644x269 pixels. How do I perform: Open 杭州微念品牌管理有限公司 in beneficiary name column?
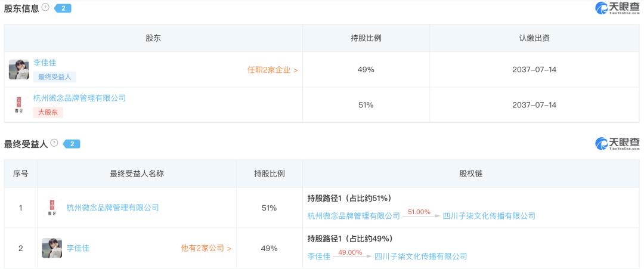(113, 208)
